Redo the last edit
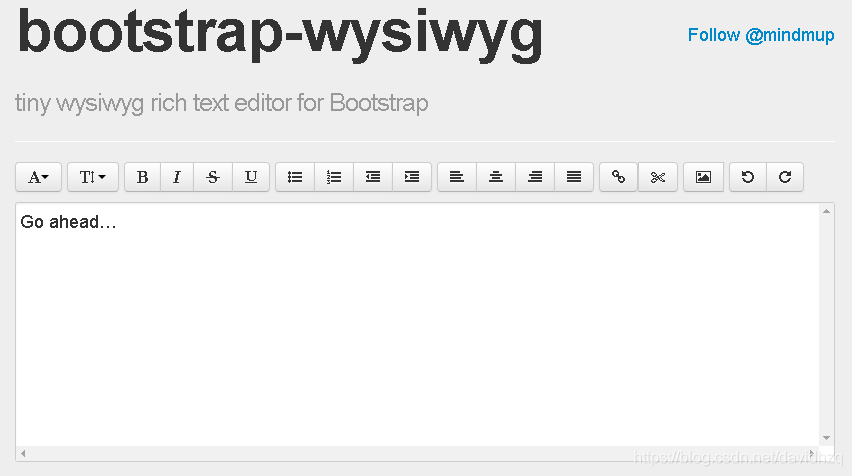The height and width of the screenshot is (476, 852). pyautogui.click(x=785, y=177)
